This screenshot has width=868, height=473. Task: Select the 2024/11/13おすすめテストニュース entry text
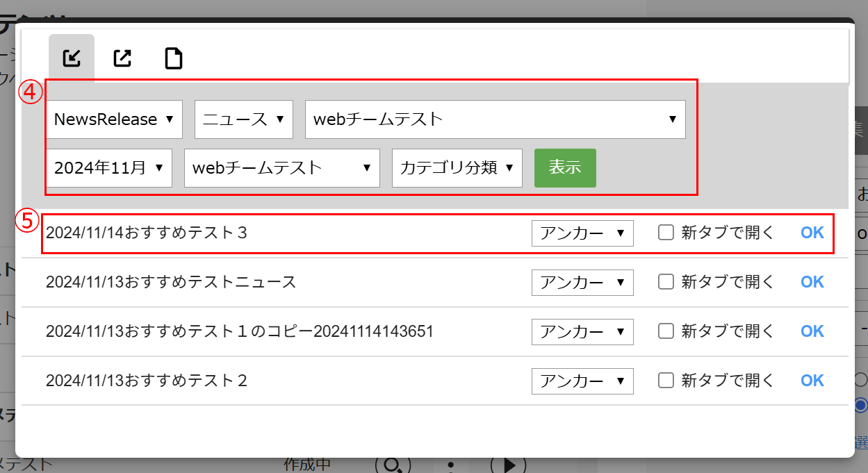[171, 282]
